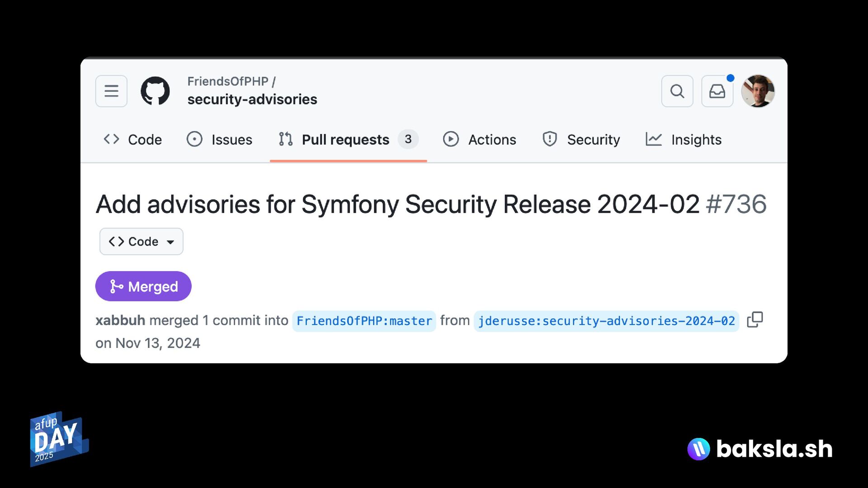The width and height of the screenshot is (868, 488).
Task: Click the Code dropdown caret arrow
Action: tap(170, 242)
